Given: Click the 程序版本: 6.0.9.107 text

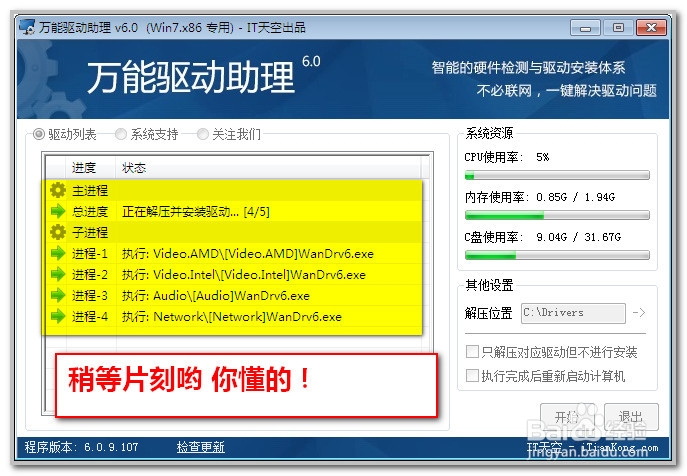Looking at the screenshot, I should click(81, 447).
